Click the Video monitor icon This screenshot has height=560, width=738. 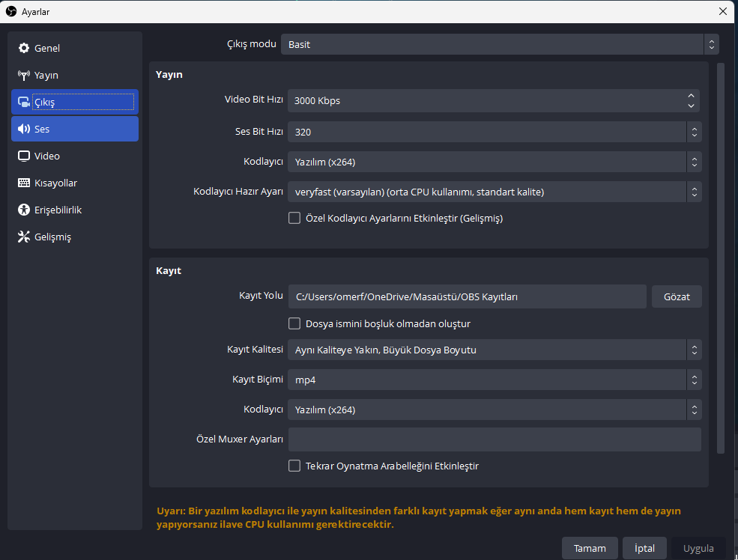pyautogui.click(x=23, y=156)
